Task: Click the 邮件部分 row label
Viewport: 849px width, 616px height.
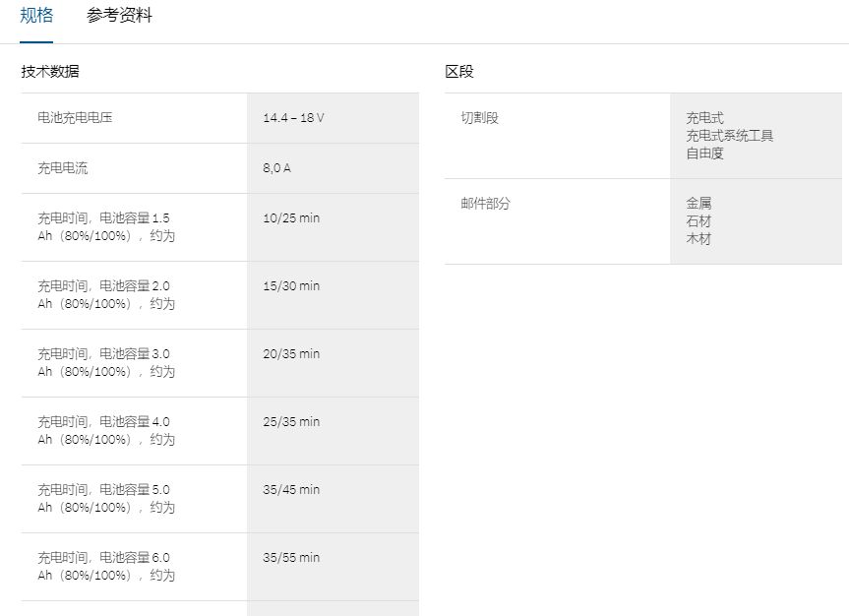Action: 486,203
